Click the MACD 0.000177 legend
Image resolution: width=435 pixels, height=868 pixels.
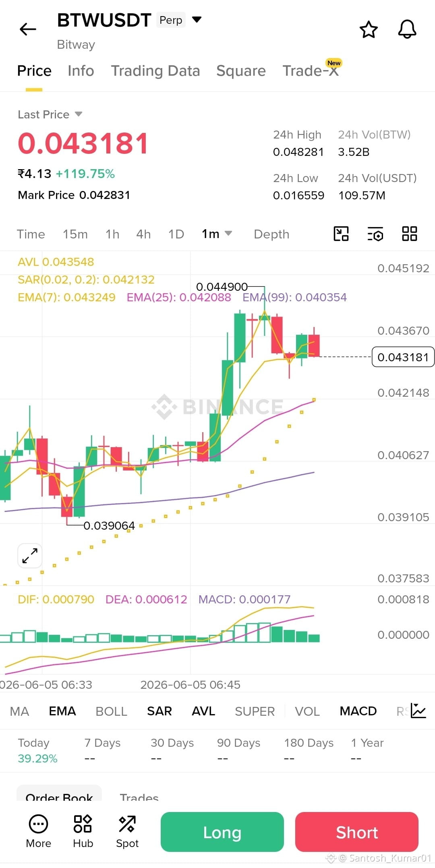pyautogui.click(x=244, y=599)
